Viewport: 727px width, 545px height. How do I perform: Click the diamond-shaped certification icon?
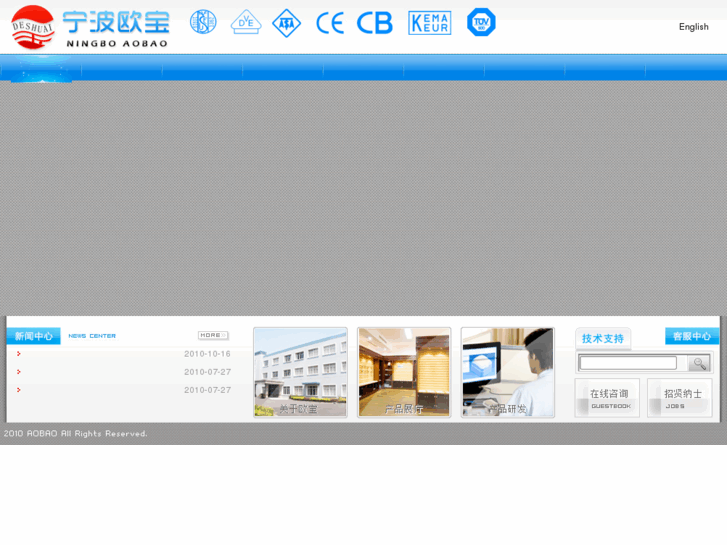click(x=286, y=23)
